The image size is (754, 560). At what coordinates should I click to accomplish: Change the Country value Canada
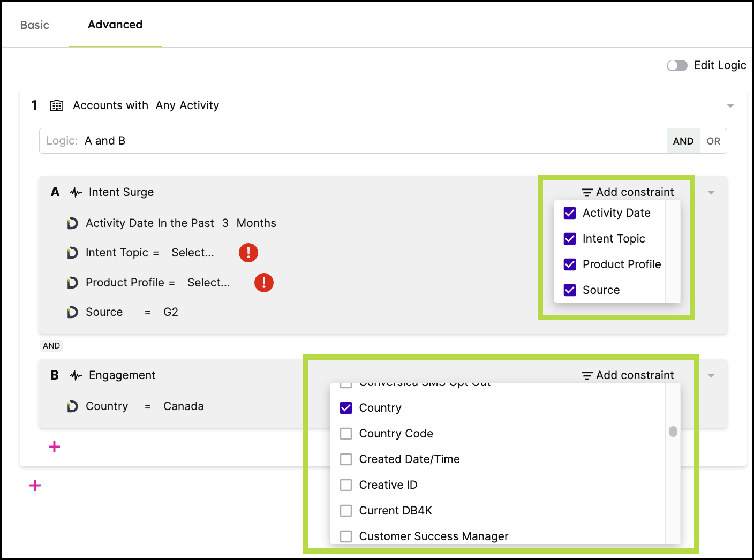tap(184, 406)
